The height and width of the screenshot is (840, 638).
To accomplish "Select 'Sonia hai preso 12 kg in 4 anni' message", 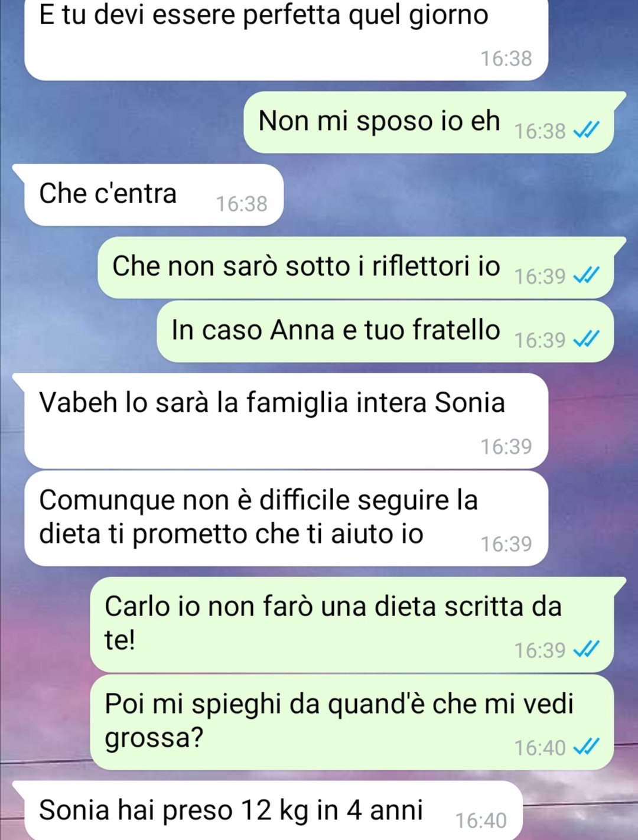I will point(268,810).
